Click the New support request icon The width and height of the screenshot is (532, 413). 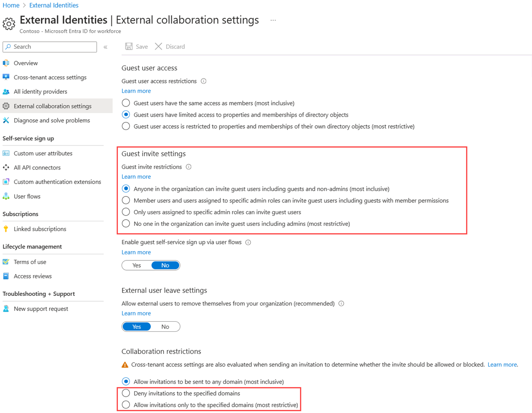[x=6, y=308]
